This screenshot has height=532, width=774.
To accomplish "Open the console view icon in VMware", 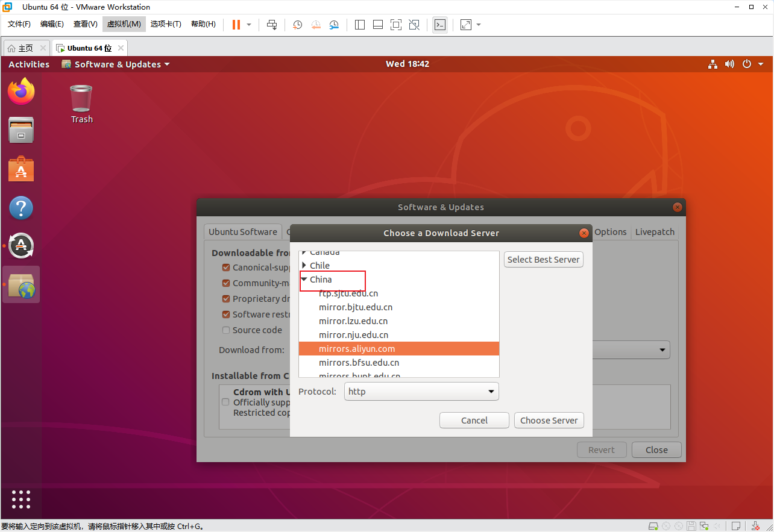I will (440, 25).
